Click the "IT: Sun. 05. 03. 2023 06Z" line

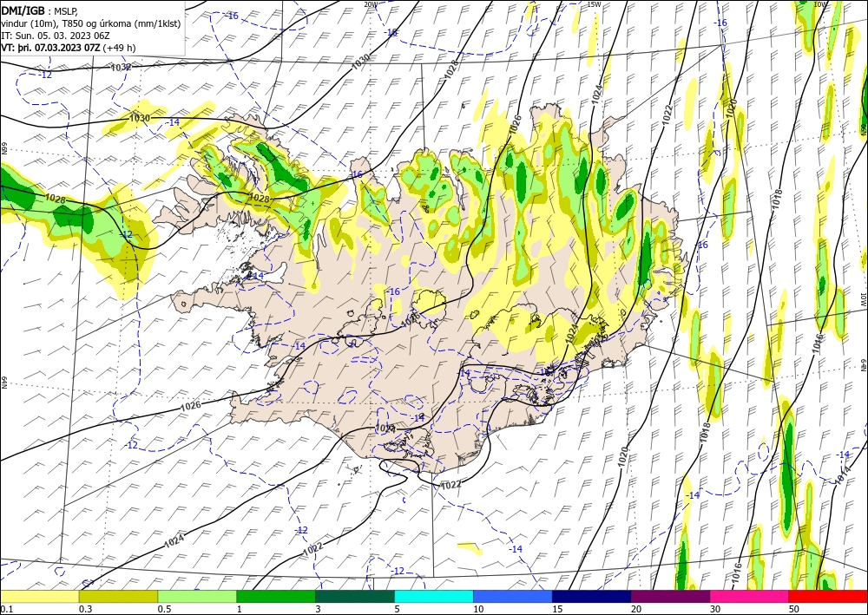coord(56,36)
